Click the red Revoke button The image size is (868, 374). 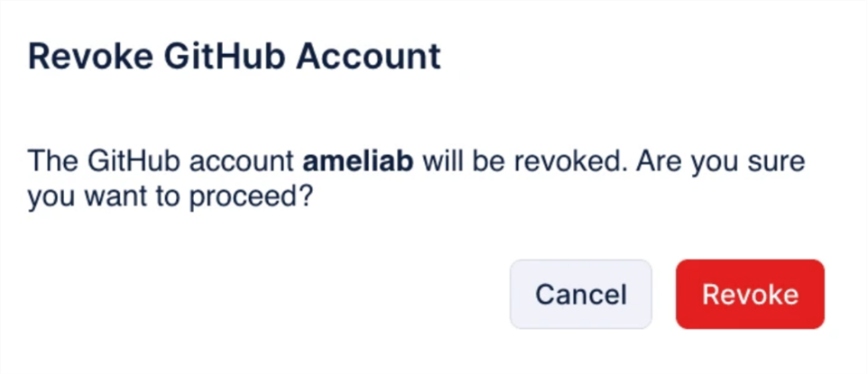(x=749, y=295)
